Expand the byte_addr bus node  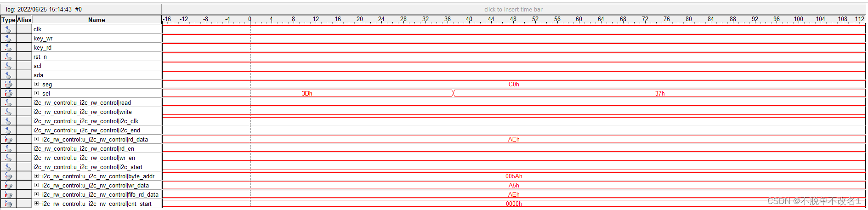click(36, 176)
